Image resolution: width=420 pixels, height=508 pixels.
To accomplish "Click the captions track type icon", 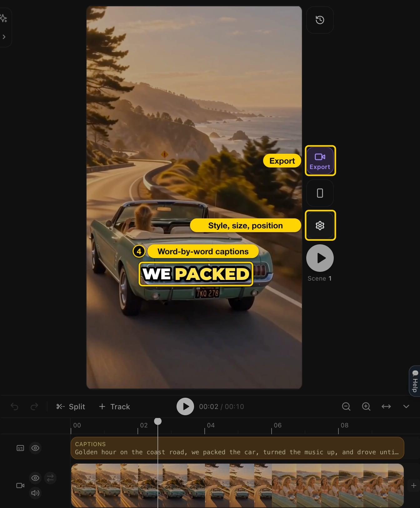I will [x=20, y=448].
